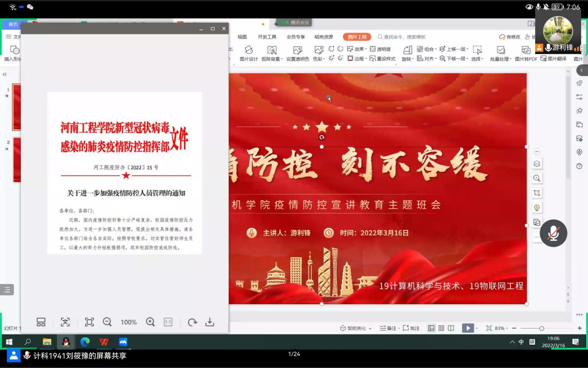
Task: Switch to the 视图 view tab
Action: [242, 37]
